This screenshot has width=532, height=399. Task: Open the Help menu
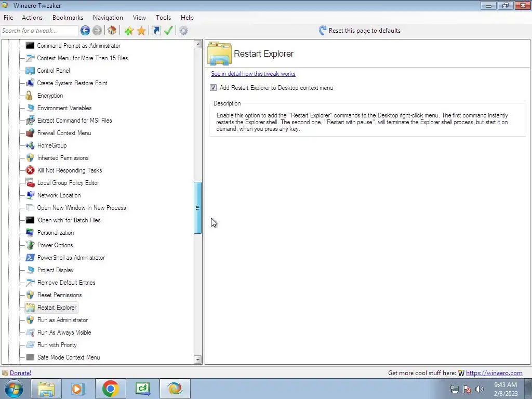click(x=187, y=18)
